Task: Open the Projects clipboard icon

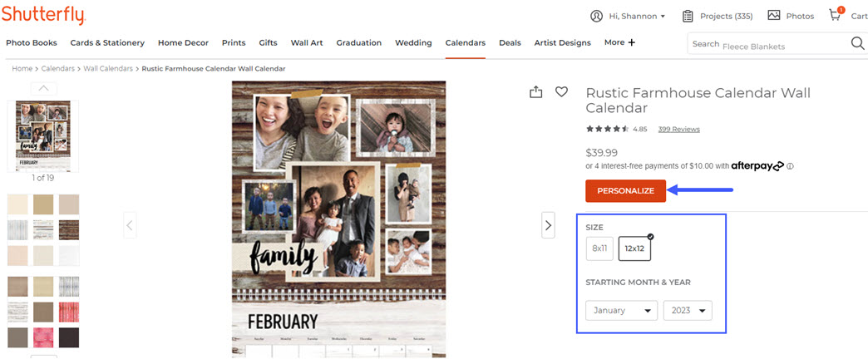Action: pos(688,16)
